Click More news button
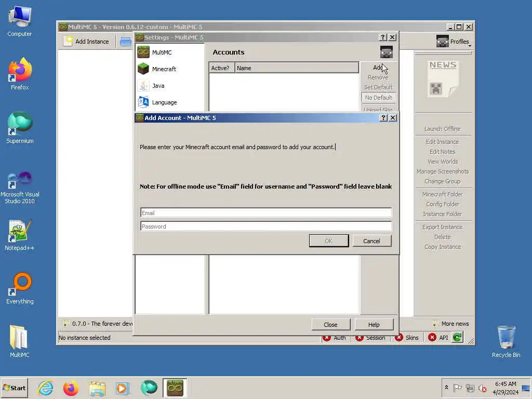The width and height of the screenshot is (532, 399). pyautogui.click(x=451, y=324)
